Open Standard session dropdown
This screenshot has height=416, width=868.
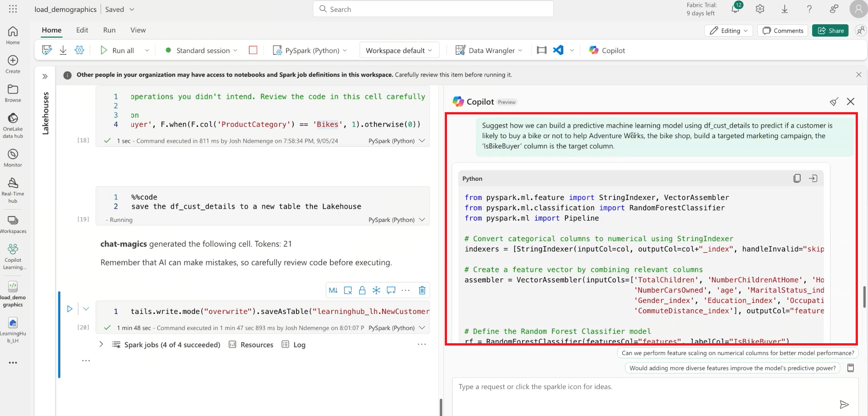coord(201,50)
